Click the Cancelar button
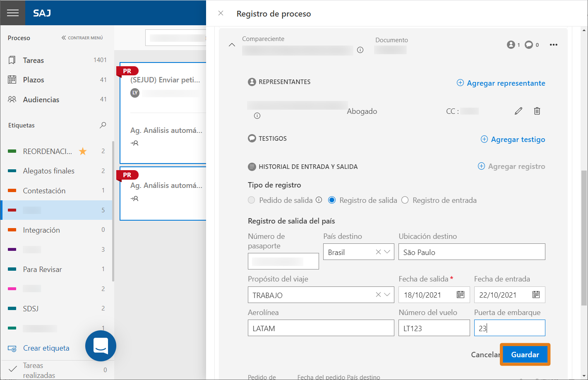The height and width of the screenshot is (380, 588). tap(485, 355)
